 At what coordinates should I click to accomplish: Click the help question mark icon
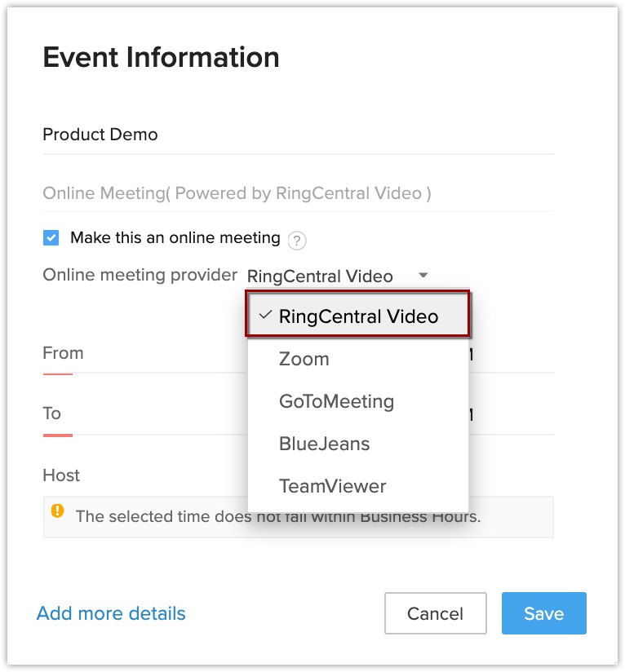point(297,240)
